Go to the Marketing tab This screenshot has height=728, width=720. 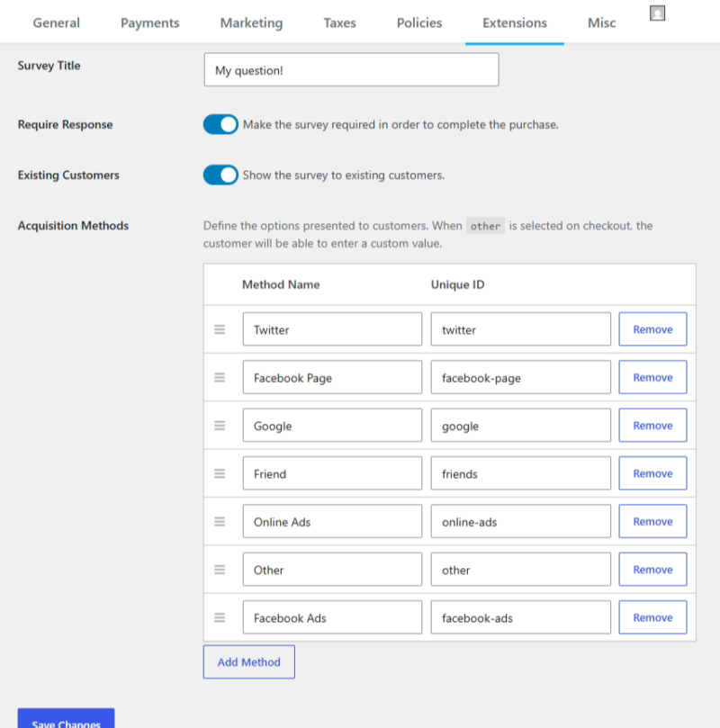click(250, 23)
